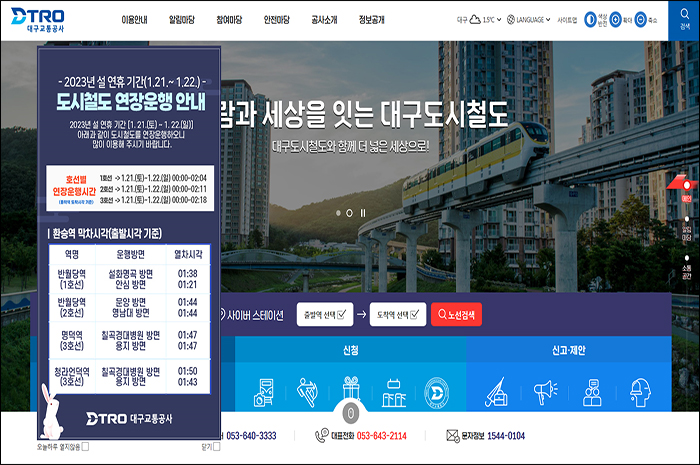Pause the banner slideshow
The image size is (700, 465).
point(363,213)
